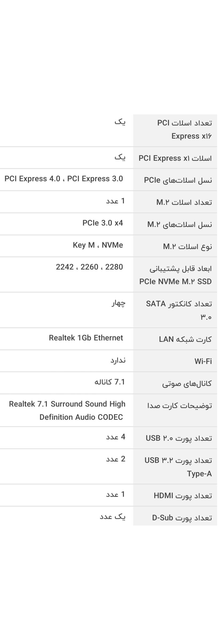Click the Realtek 7.1 Surround Sound description
The height and width of the screenshot is (644, 218).
click(67, 410)
